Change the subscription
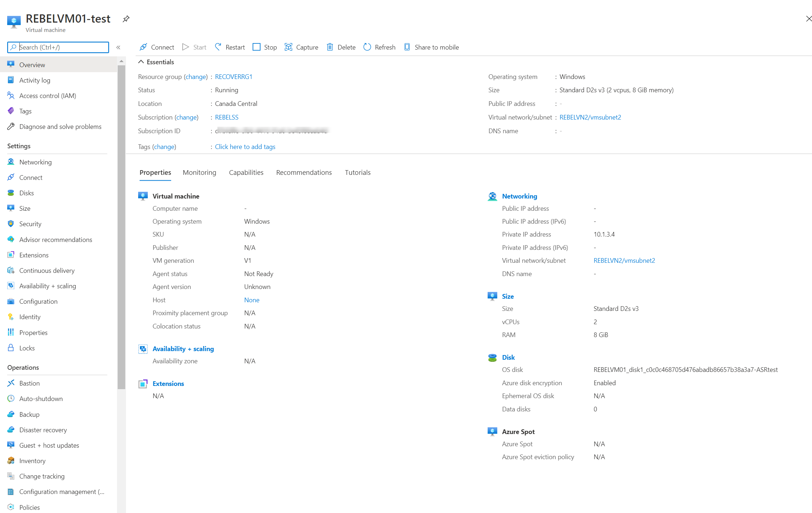Screen dimensions: 812x513 coord(186,117)
